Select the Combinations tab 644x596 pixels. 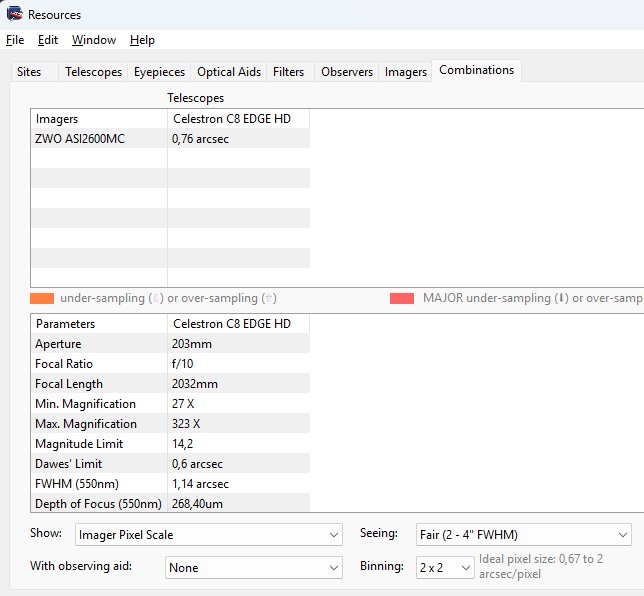[x=476, y=70]
